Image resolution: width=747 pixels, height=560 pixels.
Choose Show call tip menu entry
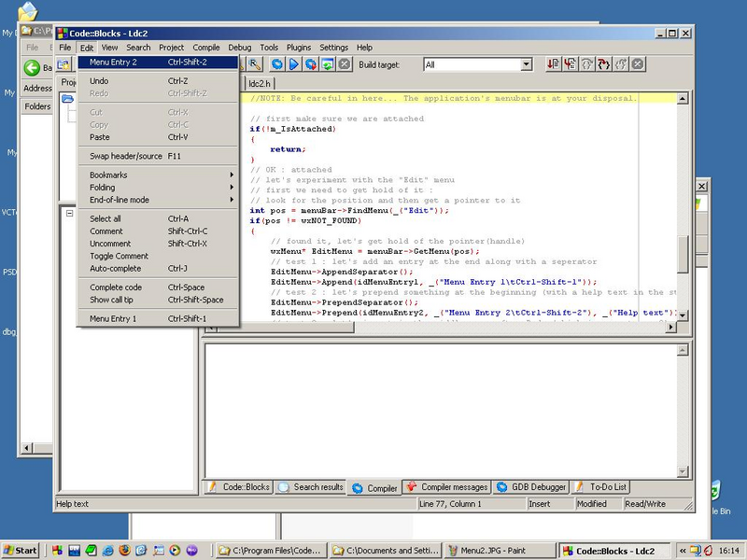click(157, 300)
